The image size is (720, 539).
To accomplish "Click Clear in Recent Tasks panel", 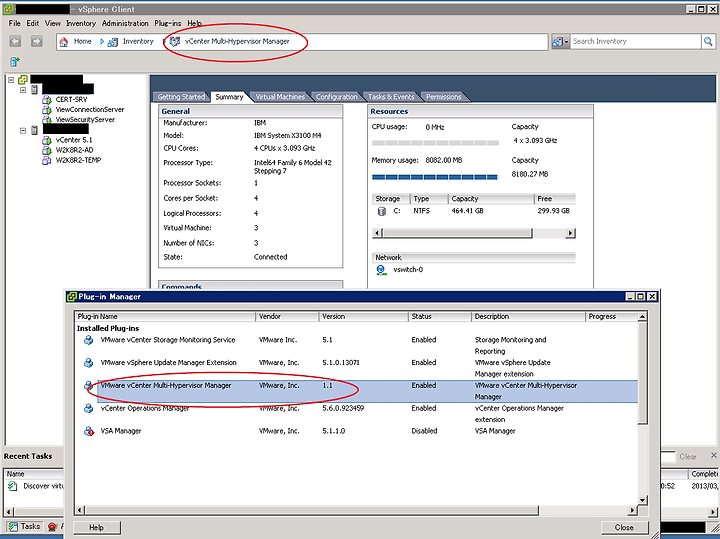I will (688, 456).
